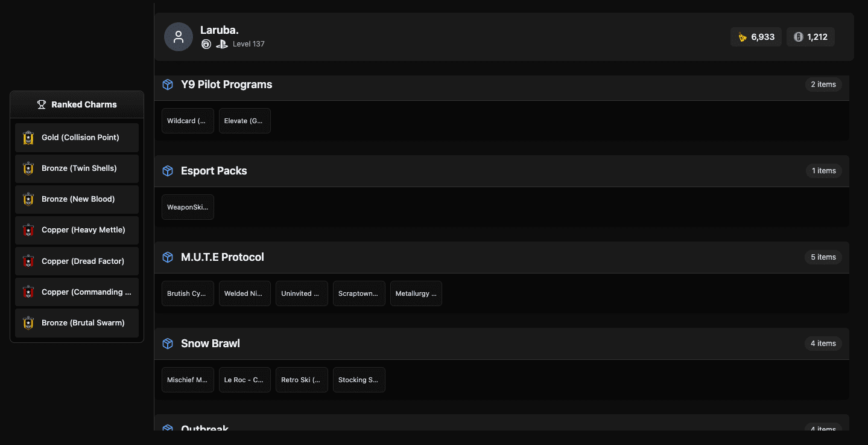
Task: Click the Gold (Collision Point) charm icon
Action: pyautogui.click(x=28, y=138)
